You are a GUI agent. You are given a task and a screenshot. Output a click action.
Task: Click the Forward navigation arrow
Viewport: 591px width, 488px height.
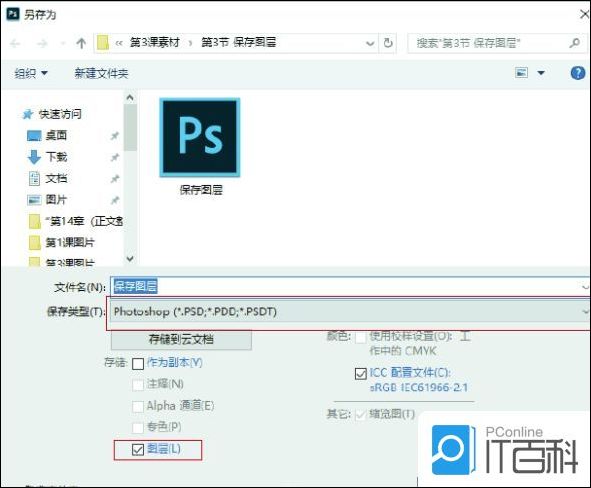[x=42, y=43]
